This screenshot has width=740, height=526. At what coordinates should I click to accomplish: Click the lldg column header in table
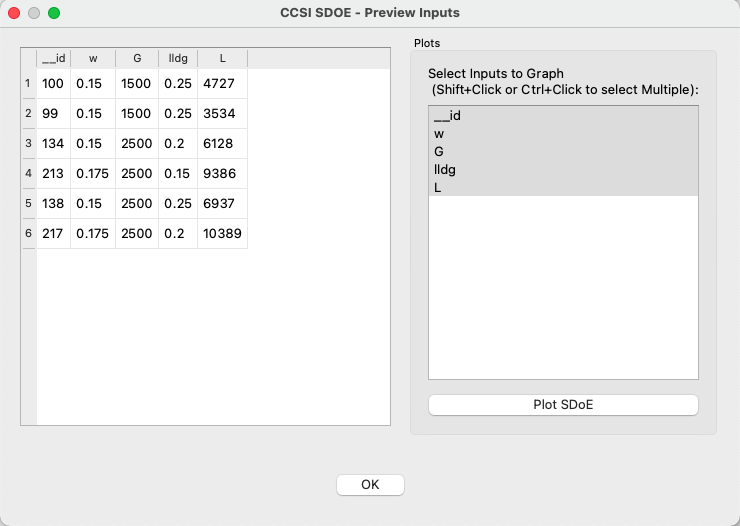(178, 58)
